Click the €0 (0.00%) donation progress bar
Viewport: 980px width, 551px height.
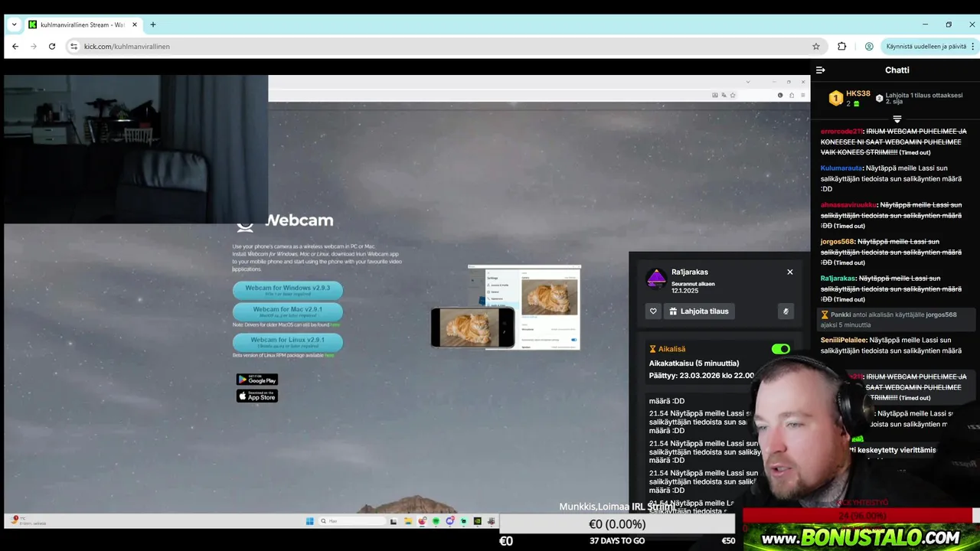[x=617, y=524]
